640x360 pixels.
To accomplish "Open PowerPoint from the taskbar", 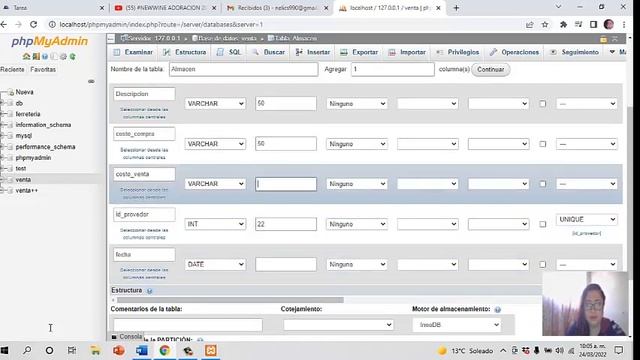I will (x=119, y=350).
